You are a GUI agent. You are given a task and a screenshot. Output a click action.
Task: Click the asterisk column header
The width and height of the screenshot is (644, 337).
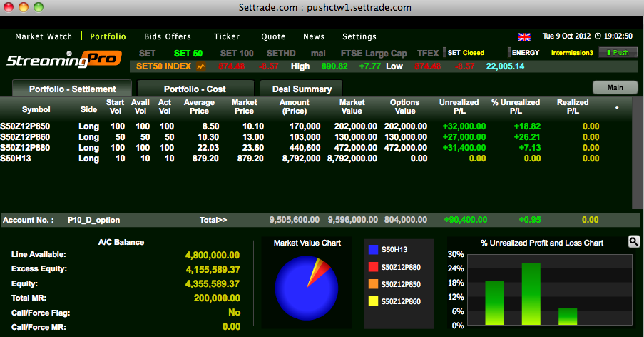[616, 108]
